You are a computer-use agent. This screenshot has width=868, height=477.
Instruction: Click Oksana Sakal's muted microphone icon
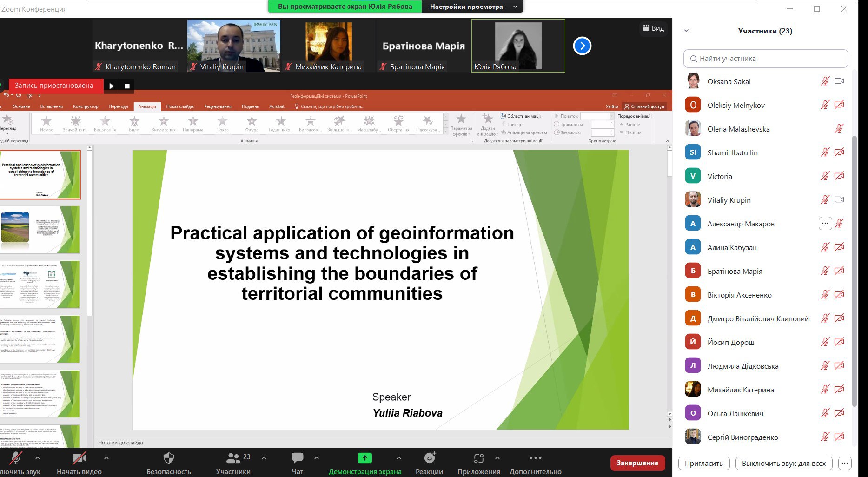click(x=825, y=81)
